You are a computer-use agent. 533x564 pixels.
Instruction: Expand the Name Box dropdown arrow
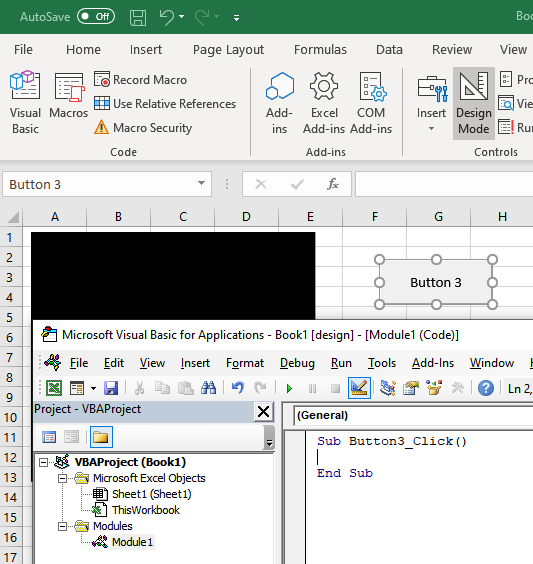click(201, 183)
